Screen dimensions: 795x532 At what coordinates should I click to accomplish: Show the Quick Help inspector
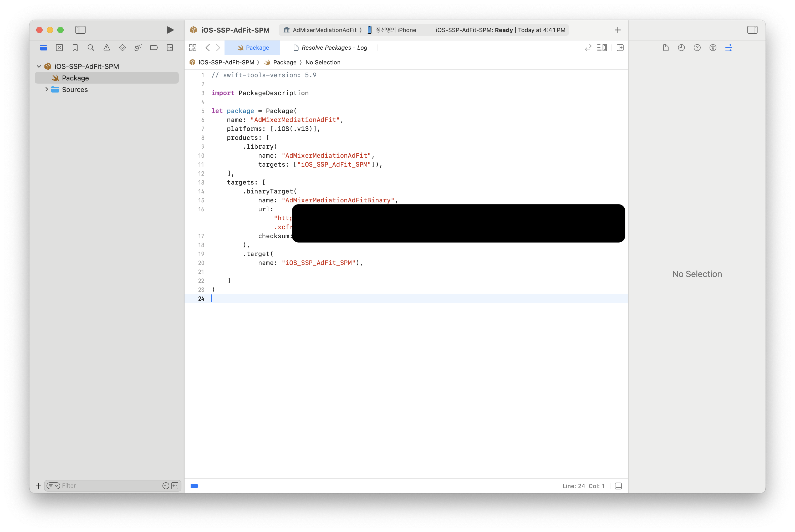pyautogui.click(x=697, y=48)
